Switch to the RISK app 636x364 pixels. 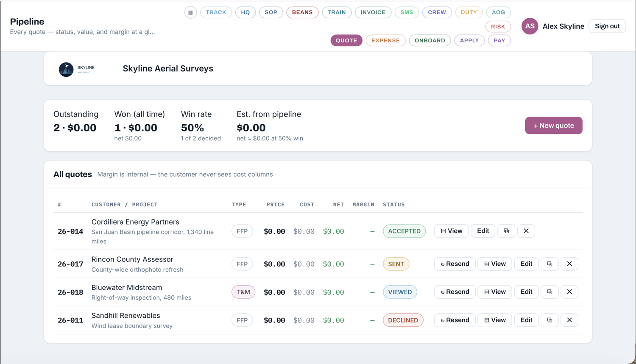pyautogui.click(x=498, y=27)
